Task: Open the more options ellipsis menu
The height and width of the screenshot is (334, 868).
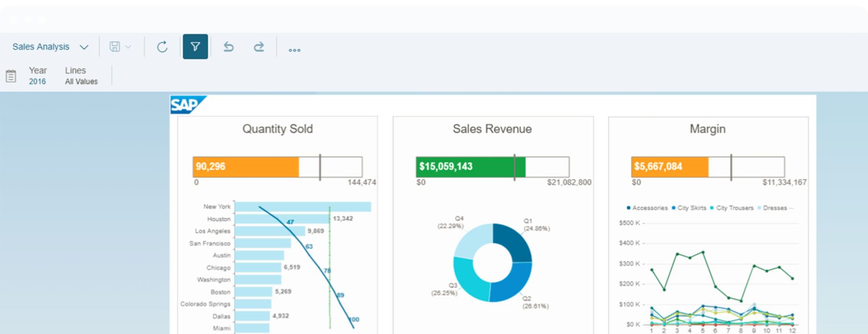Action: (294, 50)
